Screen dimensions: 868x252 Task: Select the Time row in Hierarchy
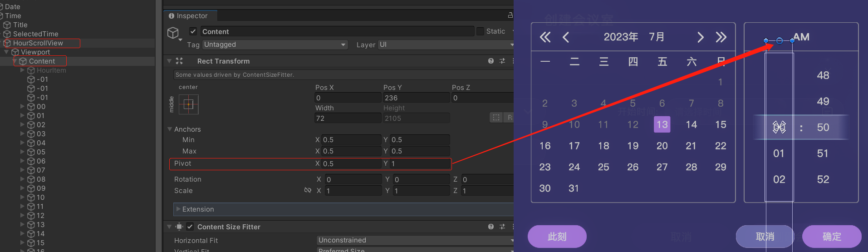[78, 16]
